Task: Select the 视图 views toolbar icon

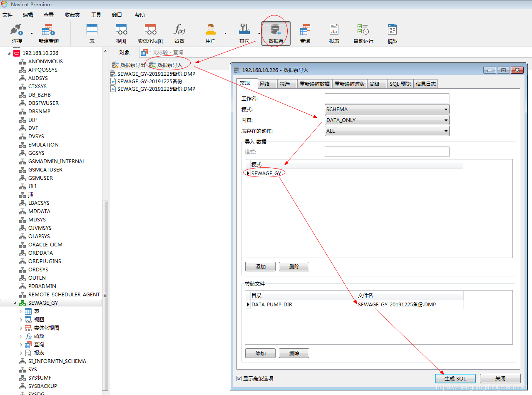Action: [x=121, y=33]
